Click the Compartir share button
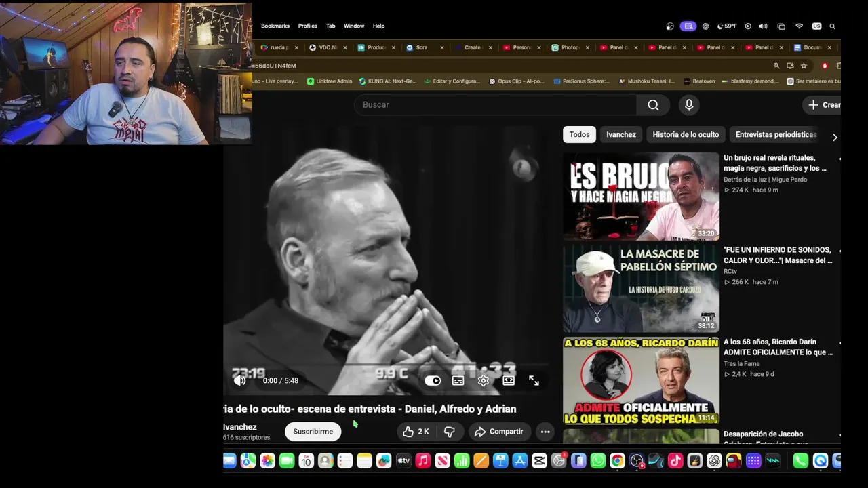 point(498,432)
